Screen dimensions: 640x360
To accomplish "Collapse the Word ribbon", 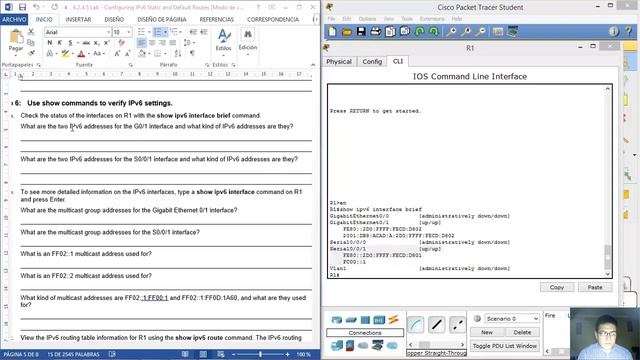I will [313, 65].
